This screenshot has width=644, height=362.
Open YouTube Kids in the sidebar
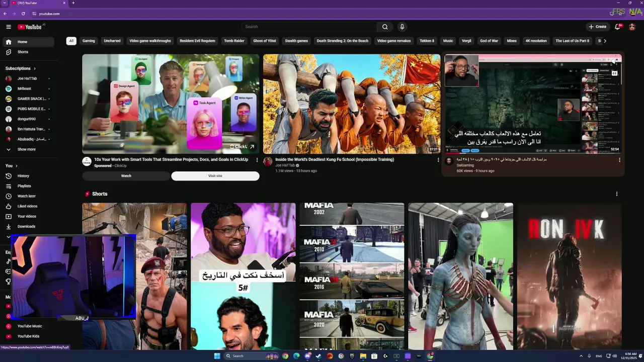tap(29, 336)
